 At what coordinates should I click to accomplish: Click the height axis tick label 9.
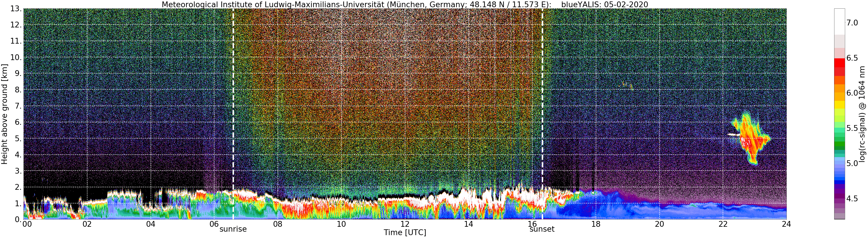[19, 73]
